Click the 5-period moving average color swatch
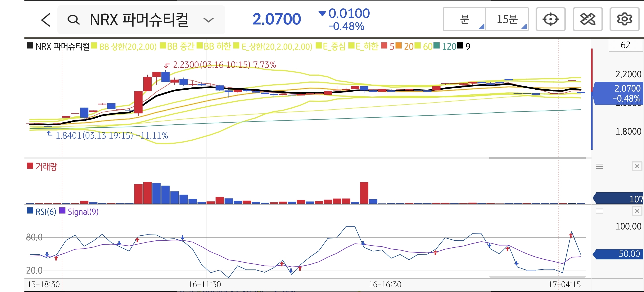This screenshot has height=292, width=644. (384, 46)
